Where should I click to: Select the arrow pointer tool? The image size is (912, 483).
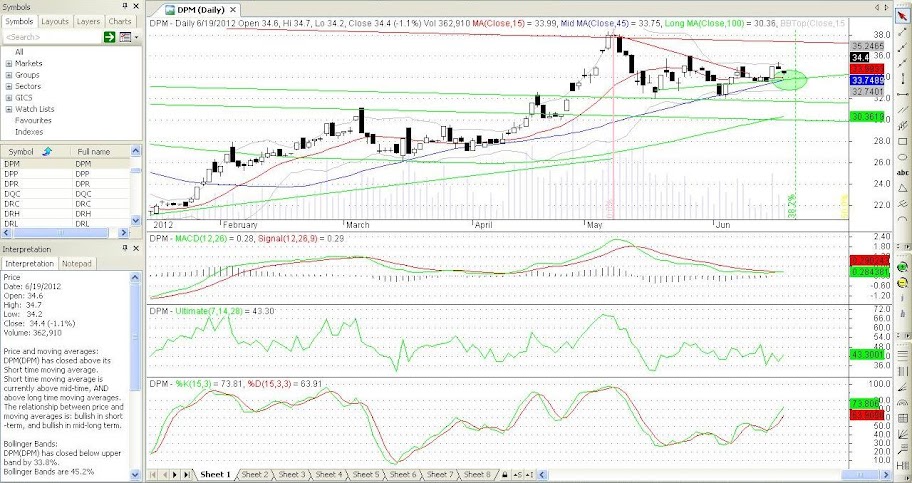tap(903, 15)
